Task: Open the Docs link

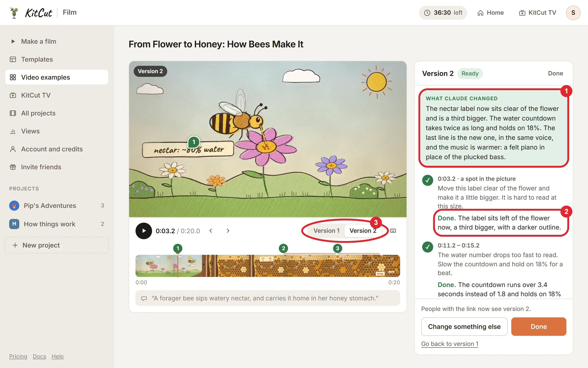Action: coord(39,356)
